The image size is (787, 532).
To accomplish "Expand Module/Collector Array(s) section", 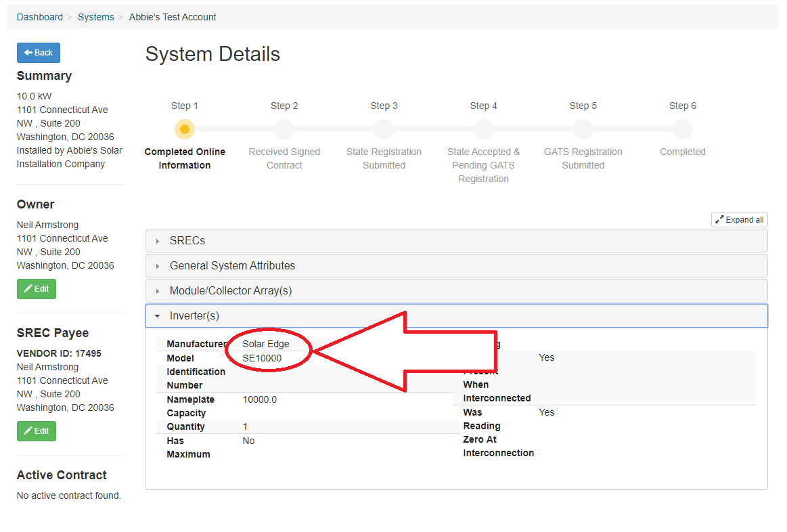I will click(230, 291).
